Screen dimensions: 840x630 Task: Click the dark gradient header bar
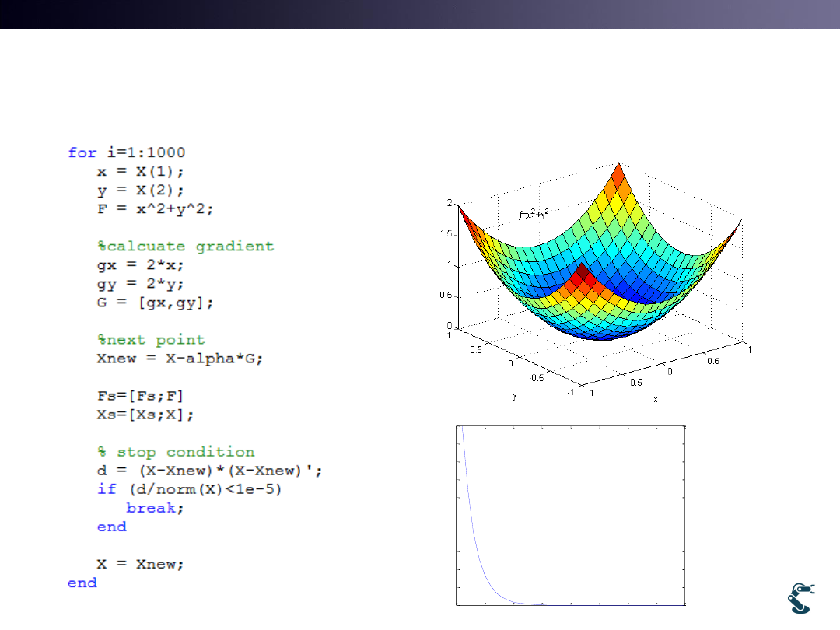(420, 14)
